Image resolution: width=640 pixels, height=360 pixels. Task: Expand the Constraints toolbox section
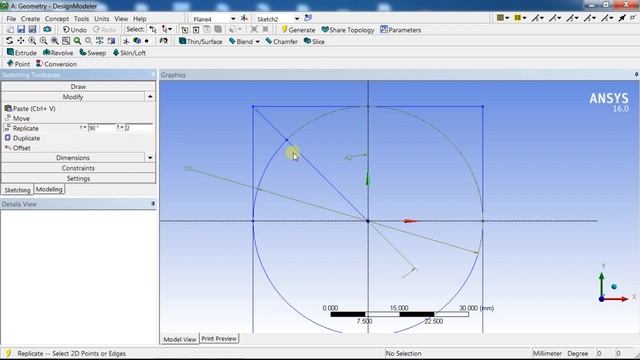(x=78, y=168)
